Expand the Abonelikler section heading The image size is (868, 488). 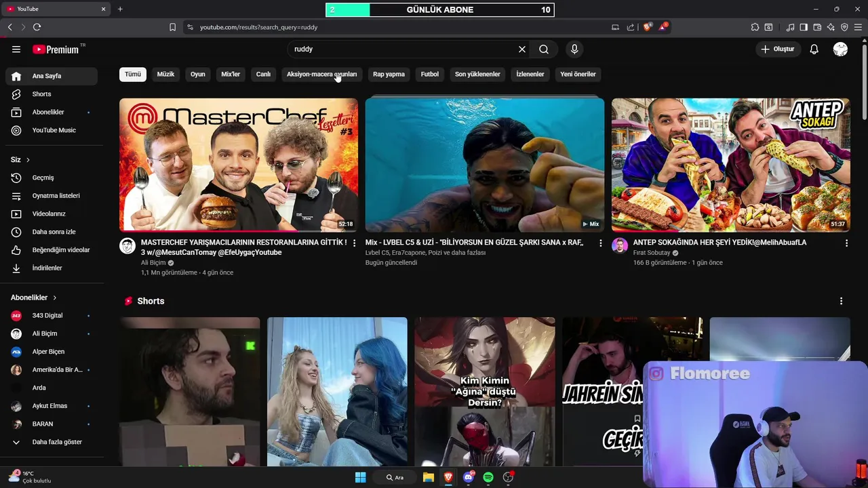34,298
